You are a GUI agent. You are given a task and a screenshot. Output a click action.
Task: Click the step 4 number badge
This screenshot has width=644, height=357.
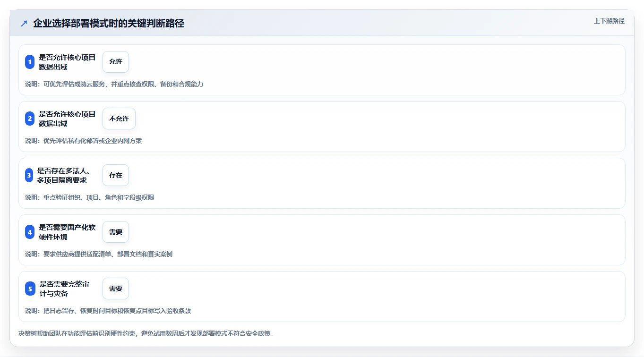(30, 232)
